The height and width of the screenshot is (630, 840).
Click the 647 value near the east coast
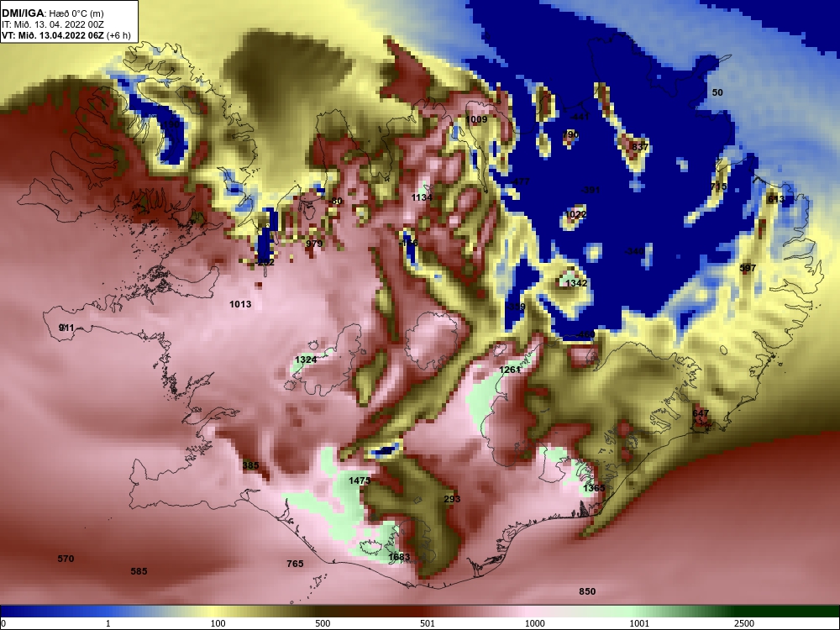coord(701,413)
